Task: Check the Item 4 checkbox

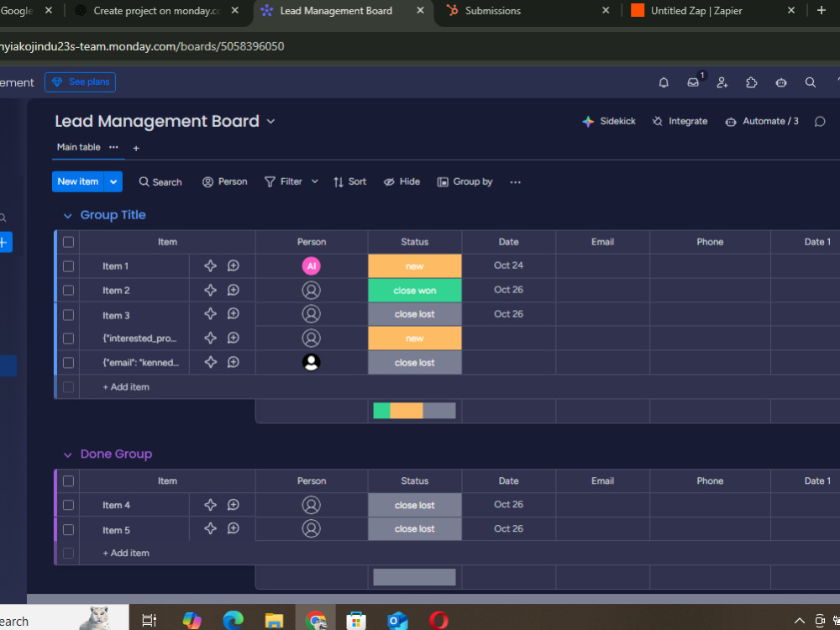Action: coord(68,505)
